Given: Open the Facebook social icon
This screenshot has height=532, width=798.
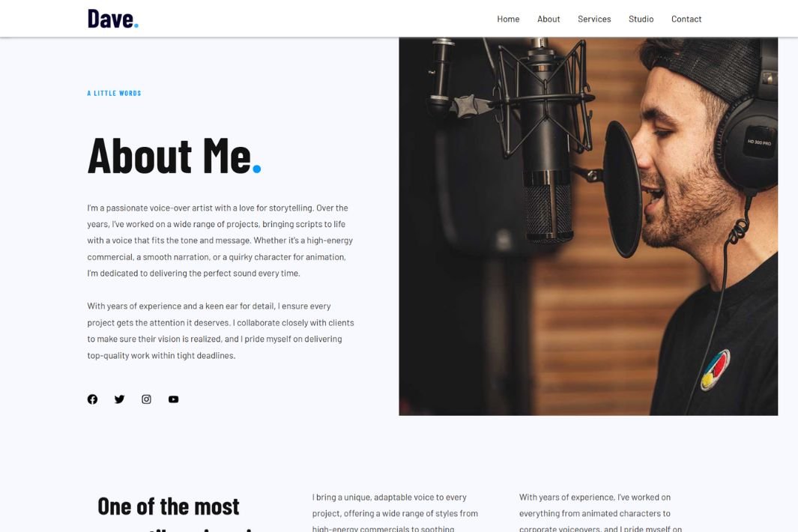Looking at the screenshot, I should (92, 399).
